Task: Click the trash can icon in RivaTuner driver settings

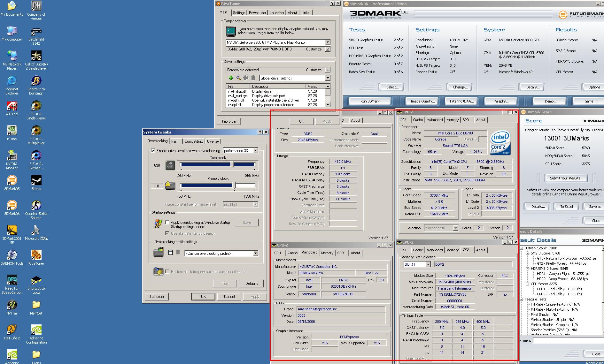Action: [x=253, y=78]
